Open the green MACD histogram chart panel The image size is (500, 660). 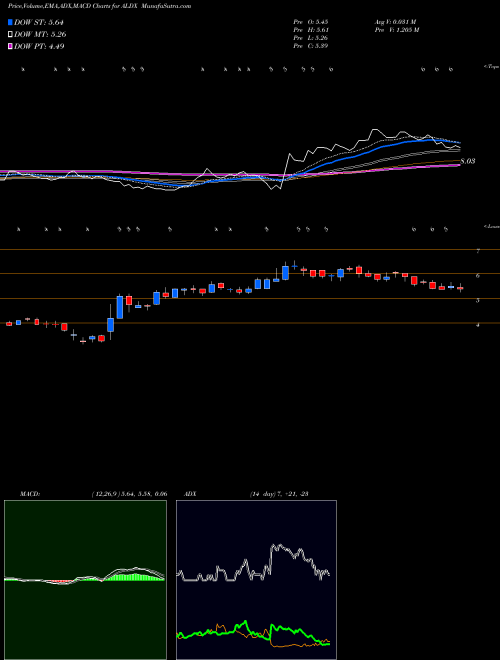[x=85, y=580]
